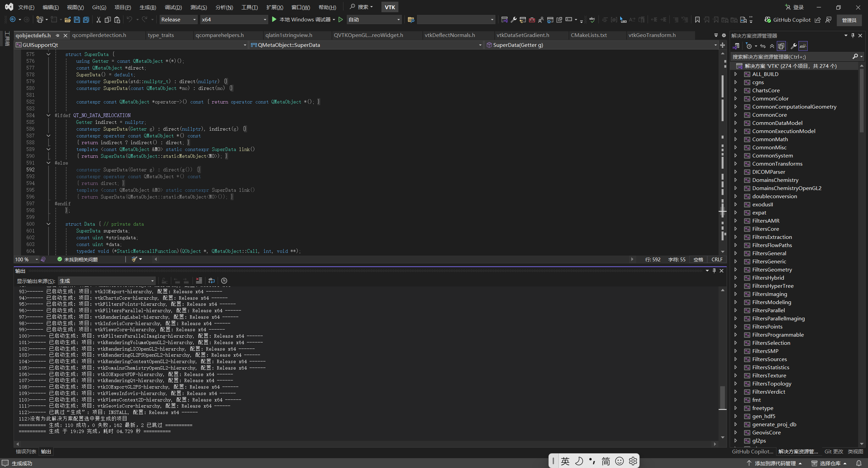Screen dimensions: 868x468
Task: Open the x64 platform dropdown
Action: pyautogui.click(x=234, y=19)
